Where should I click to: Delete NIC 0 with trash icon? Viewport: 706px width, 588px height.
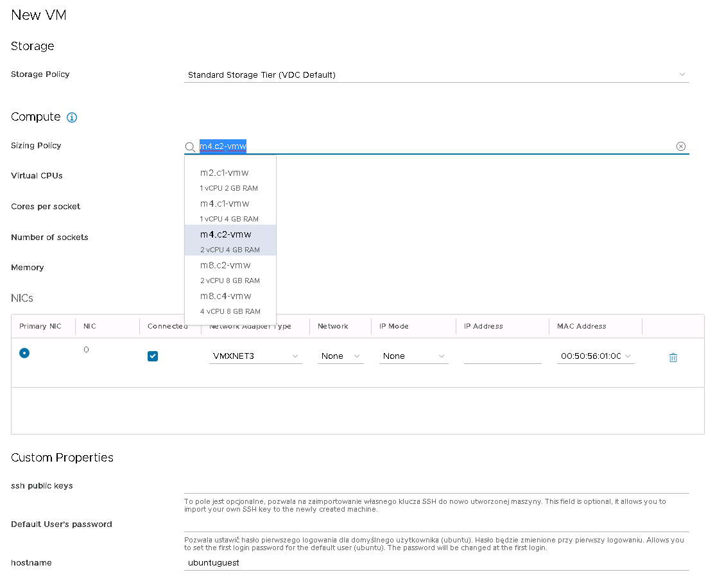[673, 358]
